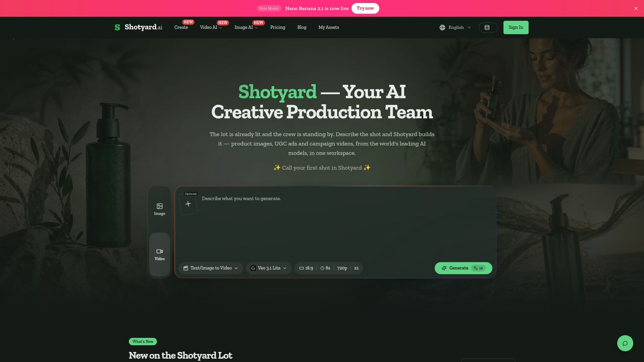Expand the Image AI dropdown
This screenshot has width=644, height=362.
click(246, 27)
